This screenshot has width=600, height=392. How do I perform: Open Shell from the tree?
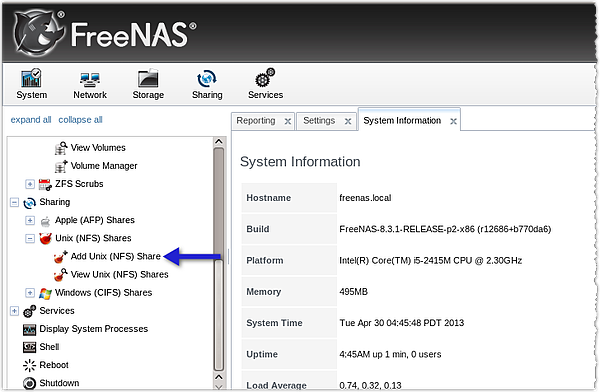(49, 347)
